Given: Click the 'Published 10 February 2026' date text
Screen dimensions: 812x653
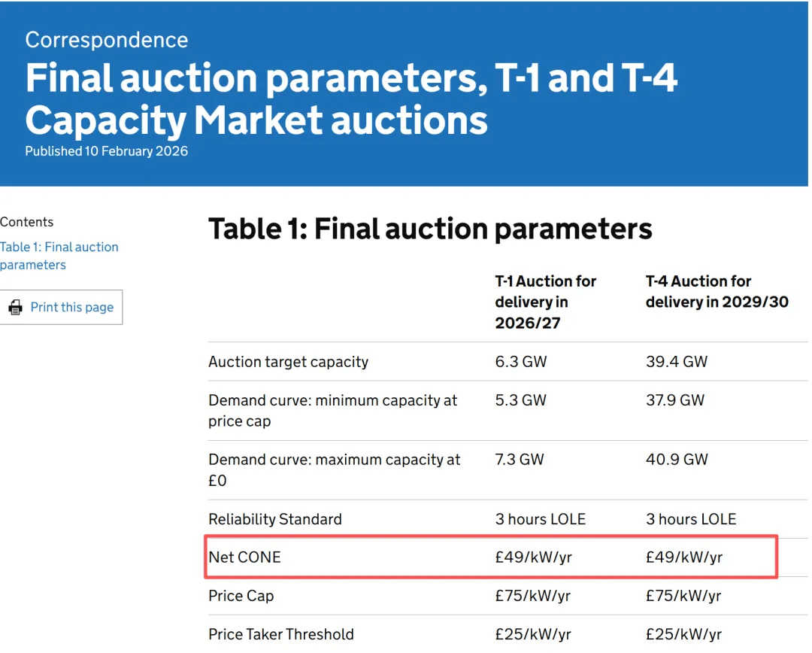Looking at the screenshot, I should coord(106,151).
